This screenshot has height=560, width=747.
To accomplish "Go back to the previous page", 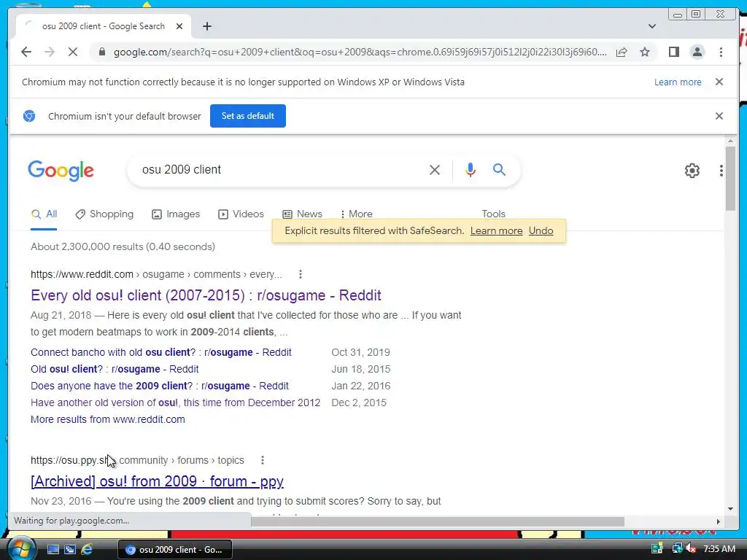I will [x=26, y=52].
